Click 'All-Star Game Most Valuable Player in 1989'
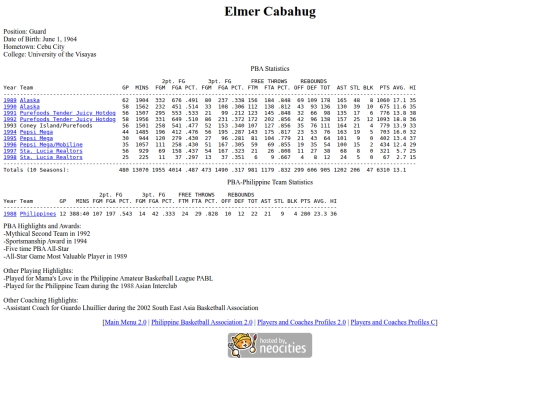The height and width of the screenshot is (405, 540). (x=66, y=256)
